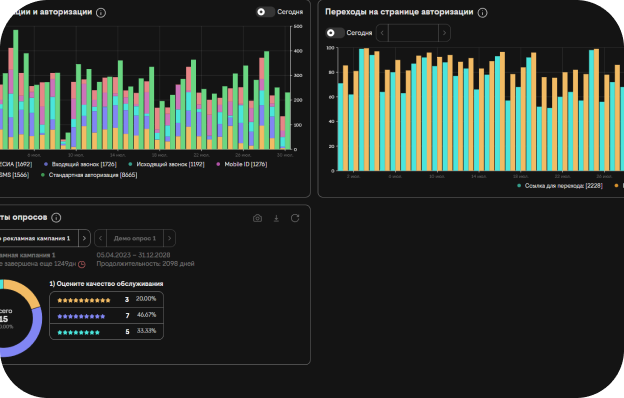
Task: Download survey results with the download icon
Action: pyautogui.click(x=276, y=218)
